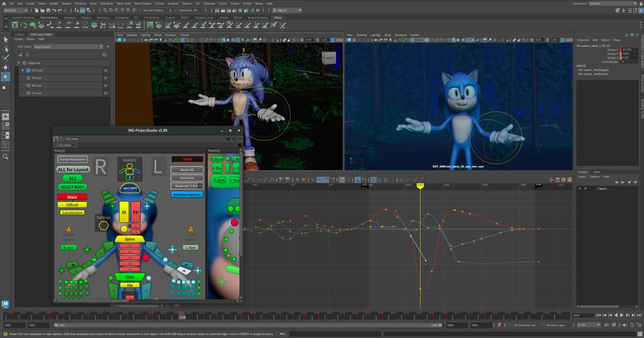Click the yellow Settings hexagon icon
The height and width of the screenshot is (338, 644).
[103, 226]
